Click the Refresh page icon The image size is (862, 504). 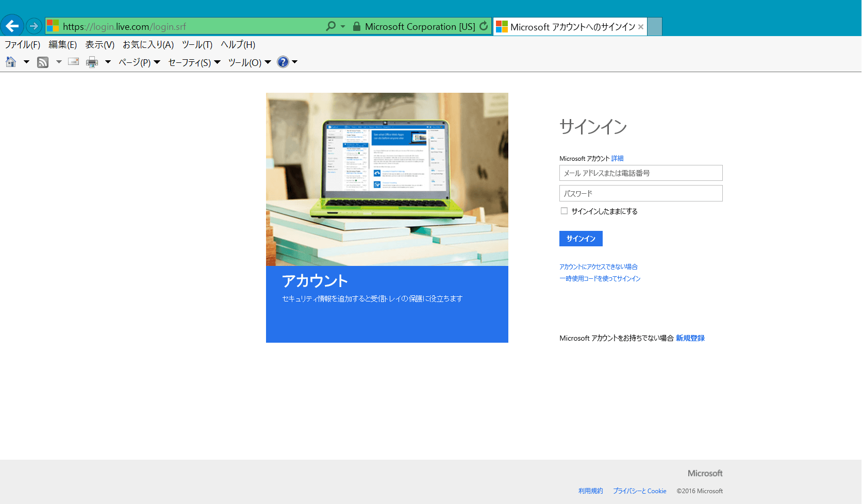tap(484, 26)
